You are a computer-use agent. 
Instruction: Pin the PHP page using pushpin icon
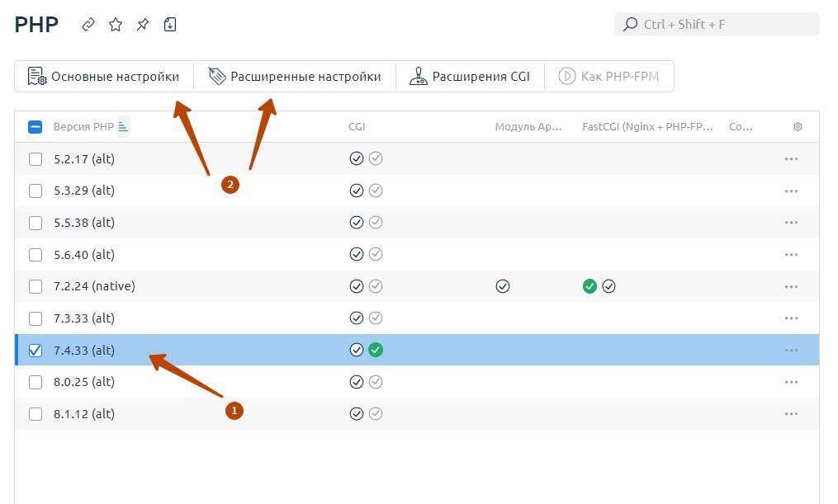143,25
